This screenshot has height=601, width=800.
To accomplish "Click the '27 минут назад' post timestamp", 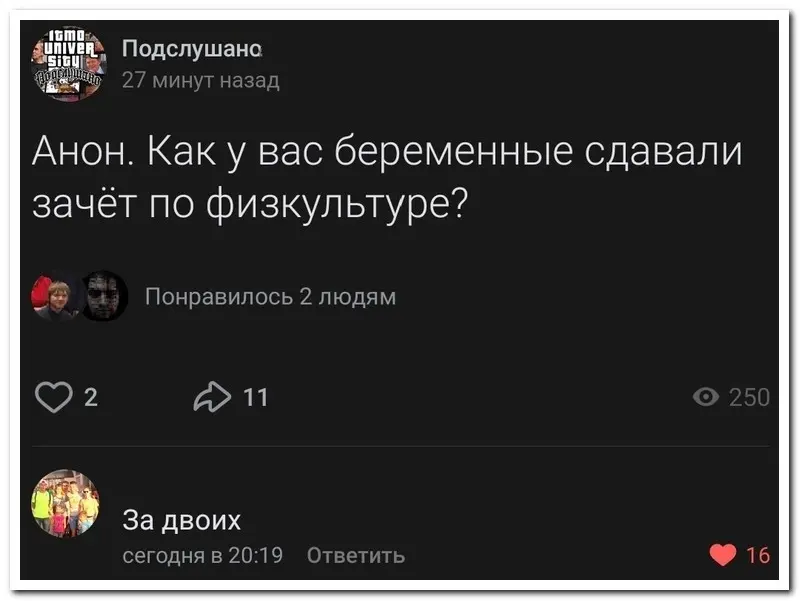I will click(x=200, y=80).
